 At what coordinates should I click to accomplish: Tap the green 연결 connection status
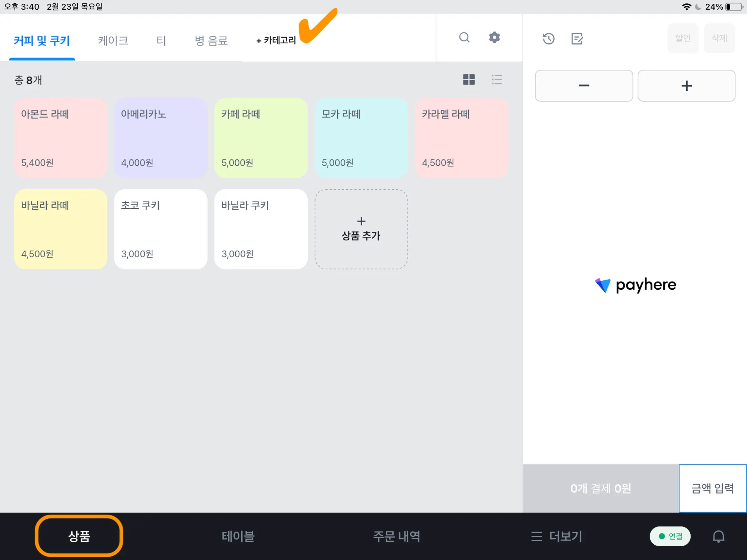tap(670, 536)
